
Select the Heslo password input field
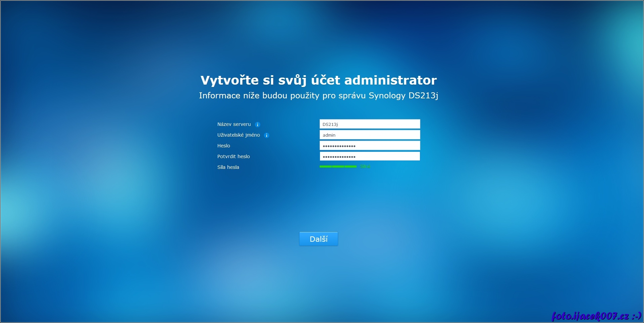(x=370, y=146)
